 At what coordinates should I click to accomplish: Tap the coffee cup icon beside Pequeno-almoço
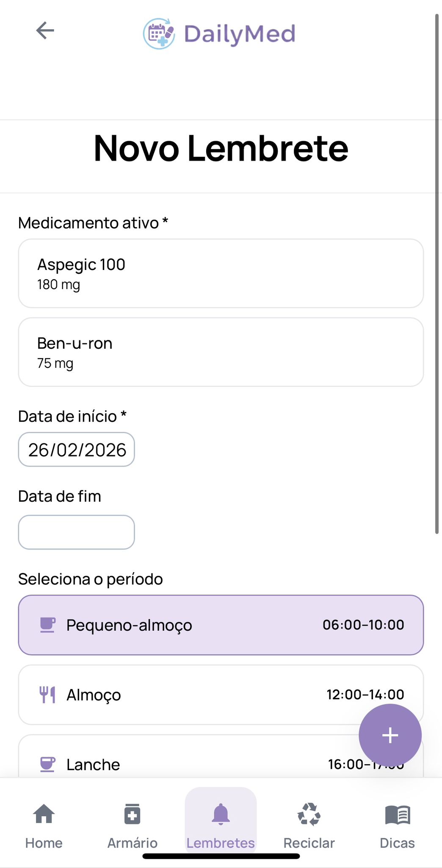pyautogui.click(x=47, y=625)
